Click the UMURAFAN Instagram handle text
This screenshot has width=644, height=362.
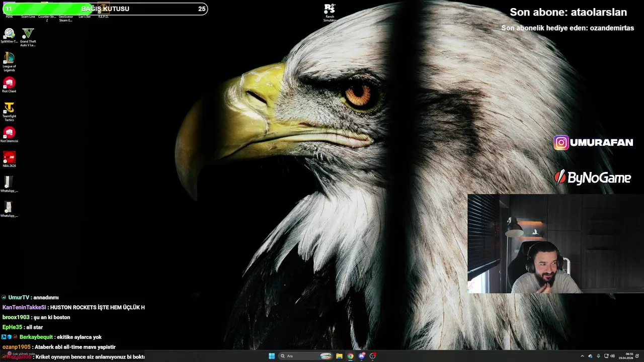coord(602,143)
